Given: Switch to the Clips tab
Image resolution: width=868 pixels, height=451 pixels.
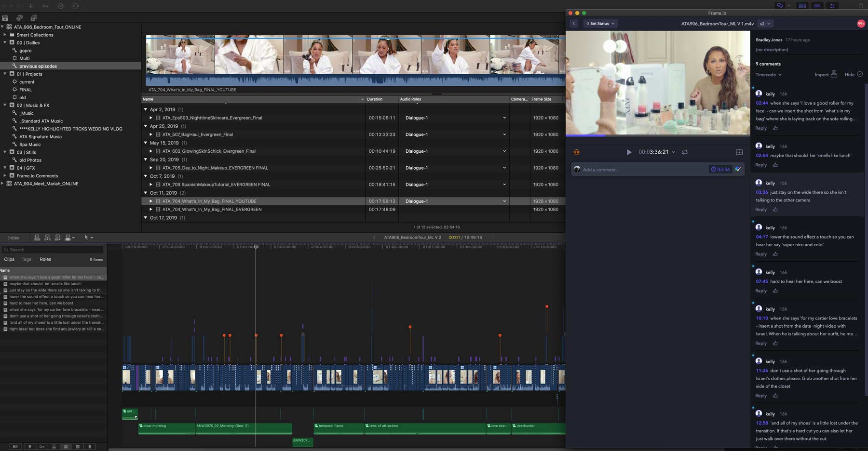Looking at the screenshot, I should [9, 259].
